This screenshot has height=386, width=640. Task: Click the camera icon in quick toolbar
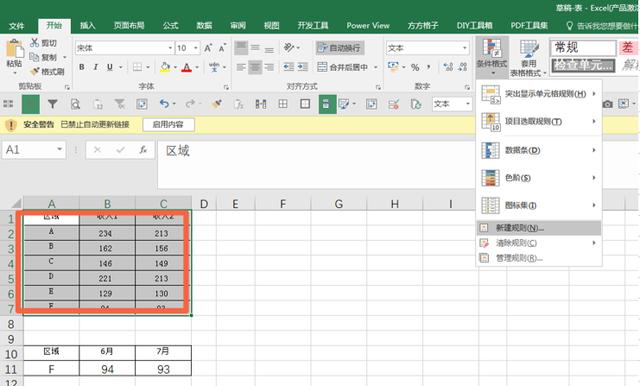608,104
